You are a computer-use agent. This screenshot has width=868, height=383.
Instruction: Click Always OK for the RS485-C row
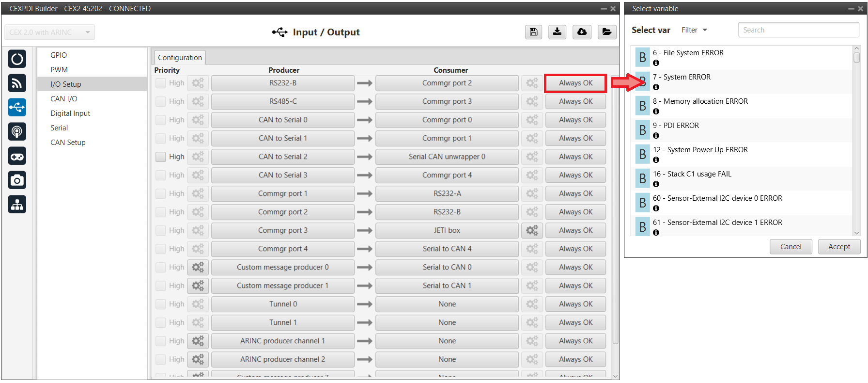click(x=575, y=101)
